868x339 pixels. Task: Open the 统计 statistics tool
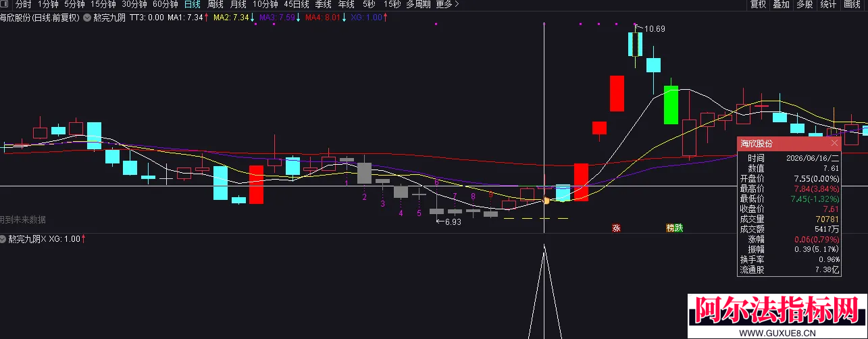pos(827,5)
